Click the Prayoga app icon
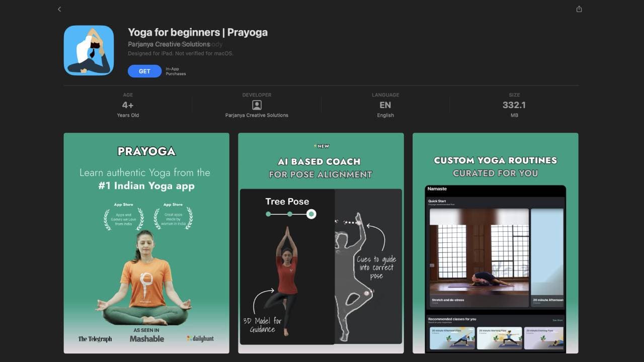The height and width of the screenshot is (362, 644). [x=89, y=50]
